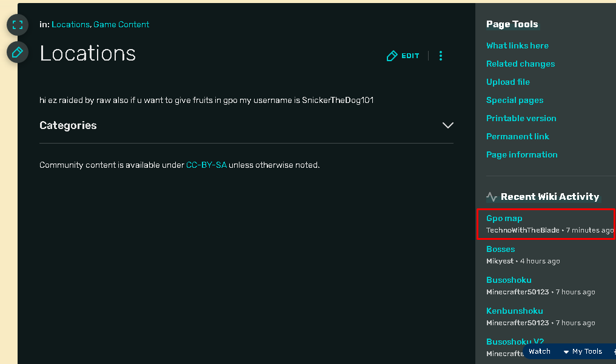Open My Tools menu
The height and width of the screenshot is (364, 616).
click(585, 351)
